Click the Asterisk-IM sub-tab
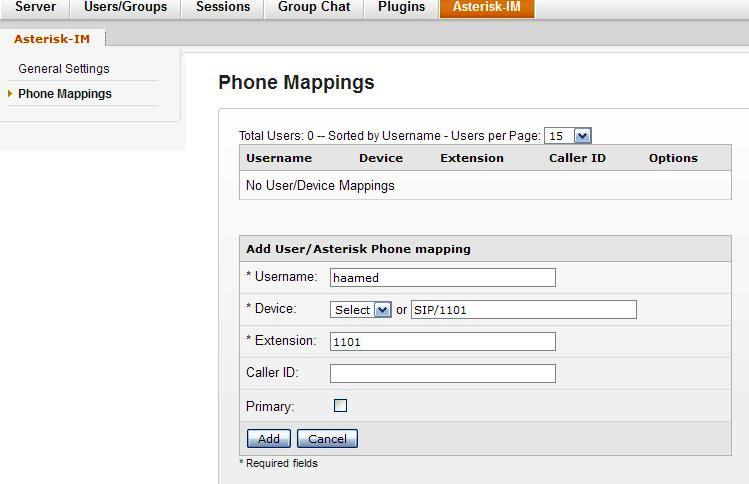 pyautogui.click(x=52, y=39)
